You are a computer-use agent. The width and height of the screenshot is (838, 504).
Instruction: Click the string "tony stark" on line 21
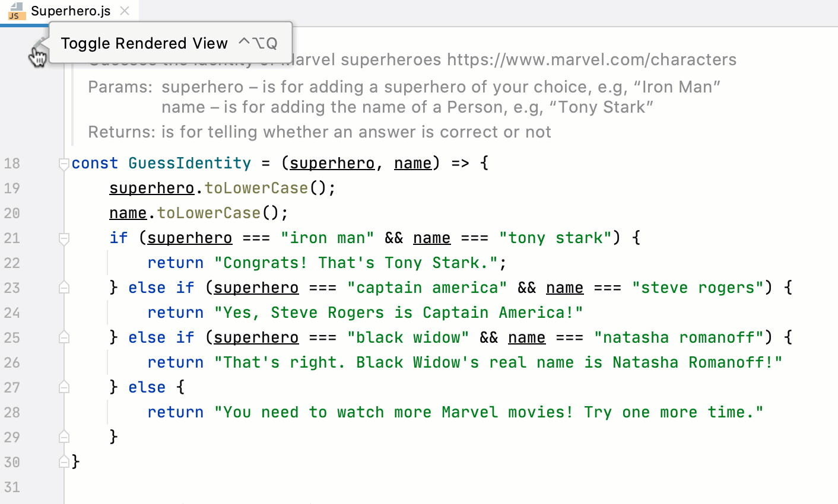point(556,238)
